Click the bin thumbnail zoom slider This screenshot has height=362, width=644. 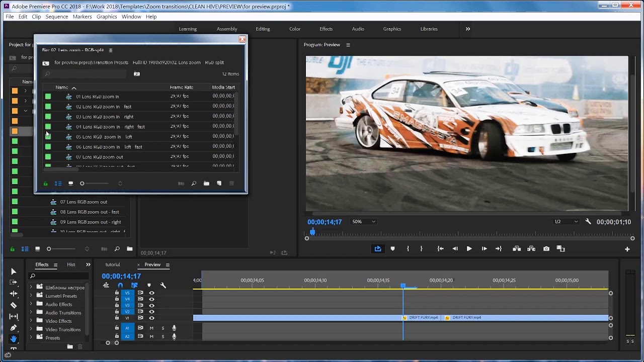tap(83, 184)
